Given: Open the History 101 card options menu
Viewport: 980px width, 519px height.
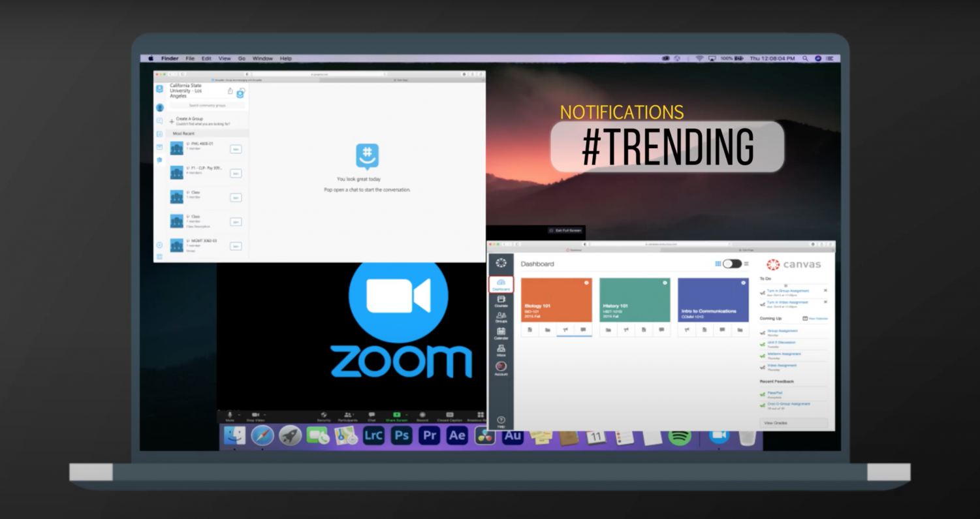Looking at the screenshot, I should point(665,283).
